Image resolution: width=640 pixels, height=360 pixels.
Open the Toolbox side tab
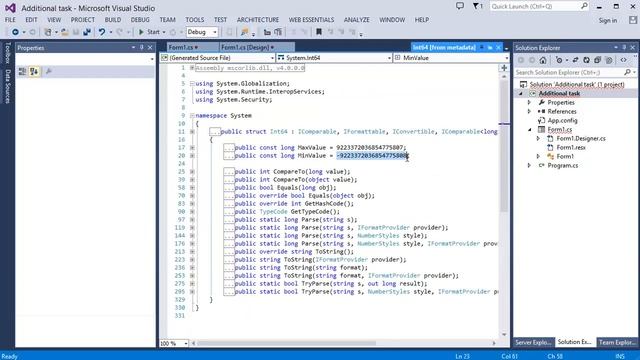pyautogui.click(x=7, y=53)
